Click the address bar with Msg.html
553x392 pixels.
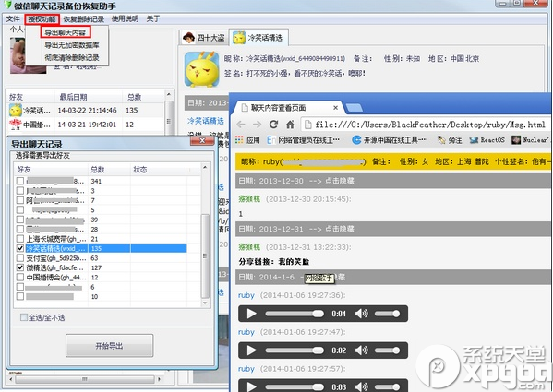425,125
